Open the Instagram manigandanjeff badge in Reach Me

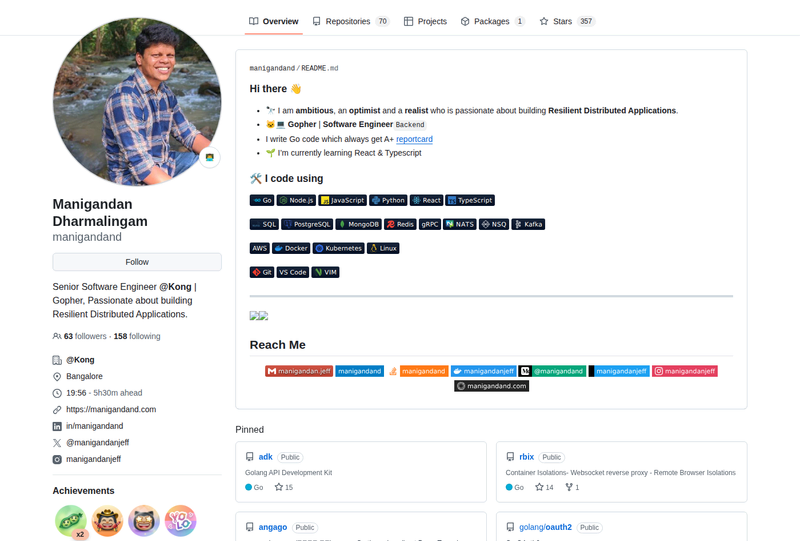685,371
